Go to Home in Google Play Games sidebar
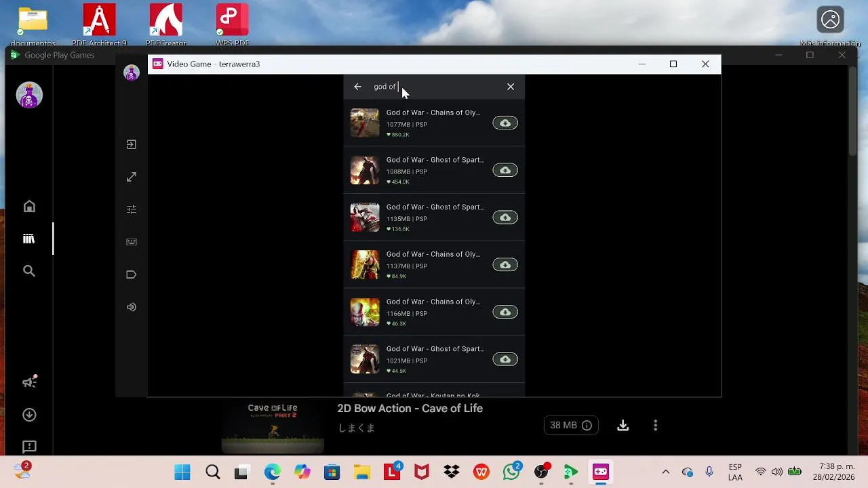This screenshot has width=868, height=488. click(29, 207)
